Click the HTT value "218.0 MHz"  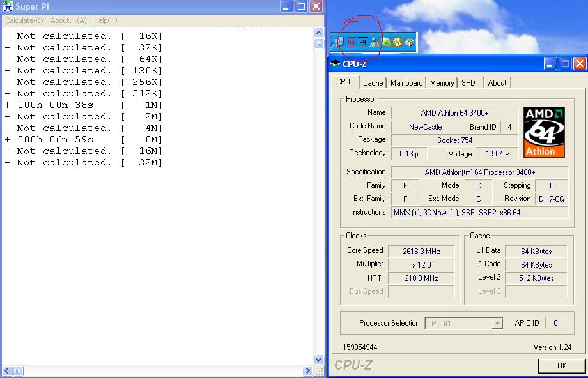[421, 278]
